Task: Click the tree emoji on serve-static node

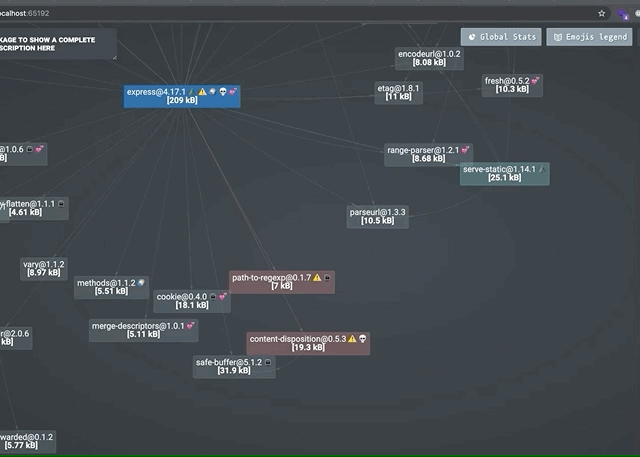Action: click(542, 169)
